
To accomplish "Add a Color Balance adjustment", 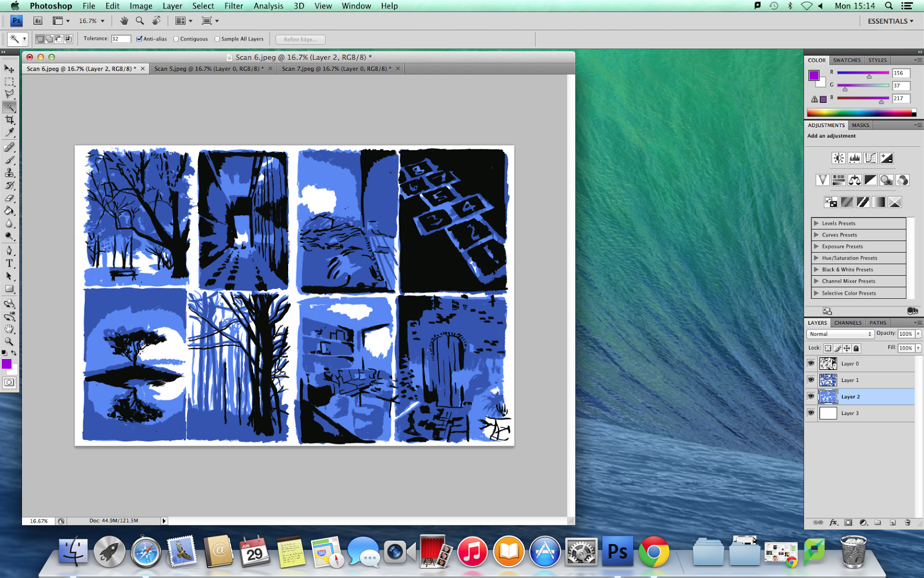I will point(855,180).
